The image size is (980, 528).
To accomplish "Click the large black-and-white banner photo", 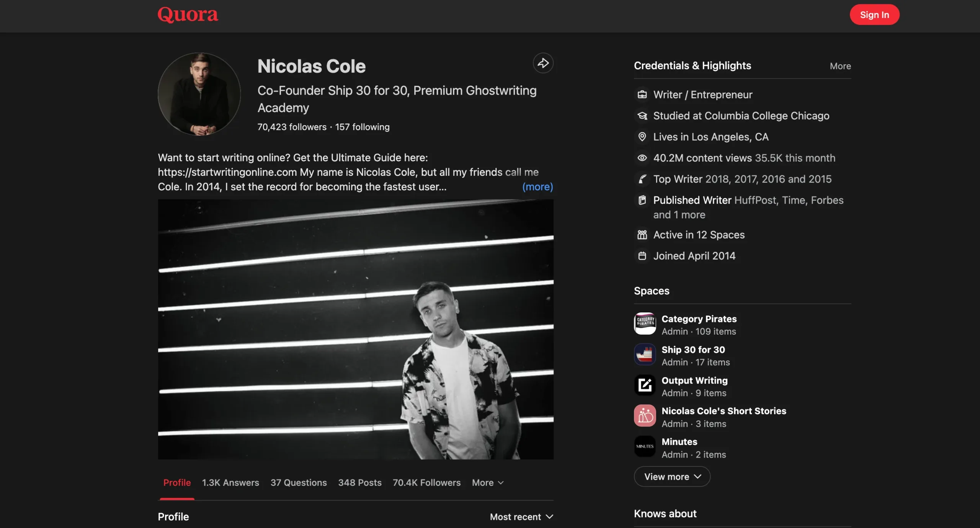I will [356, 329].
